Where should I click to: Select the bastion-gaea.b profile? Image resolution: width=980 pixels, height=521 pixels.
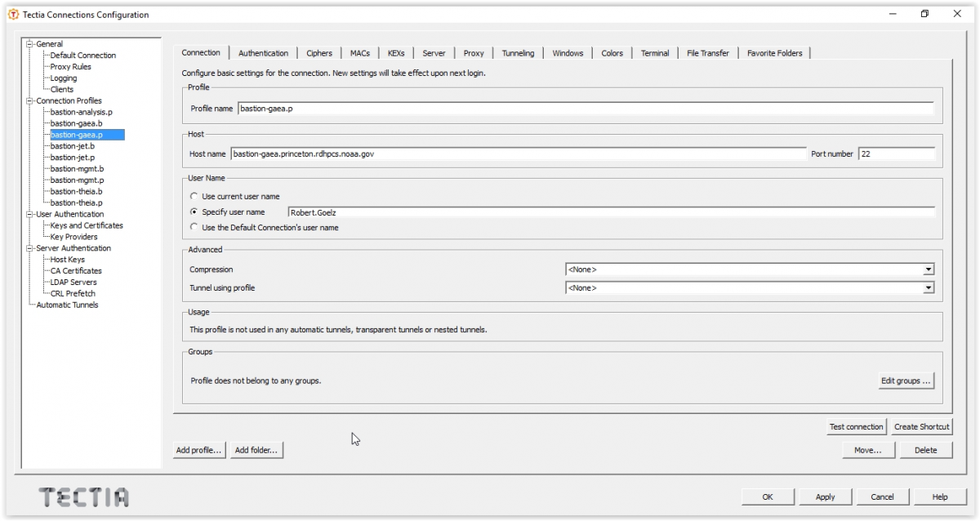click(x=76, y=123)
